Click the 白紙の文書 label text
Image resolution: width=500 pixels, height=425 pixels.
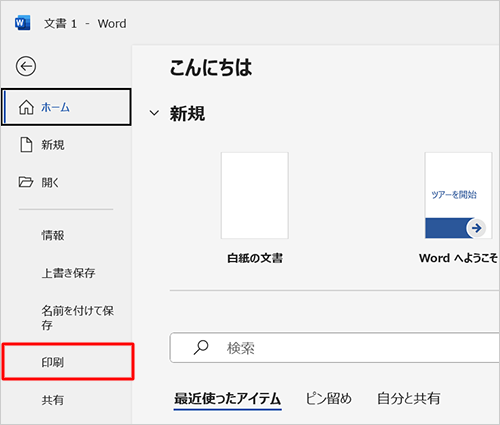[x=255, y=258]
